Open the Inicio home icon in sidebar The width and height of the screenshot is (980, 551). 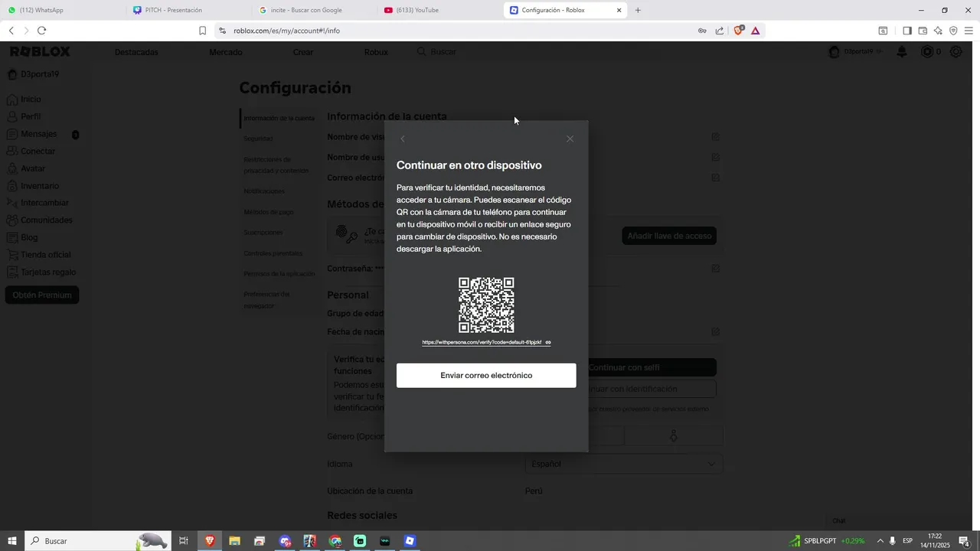coord(12,99)
